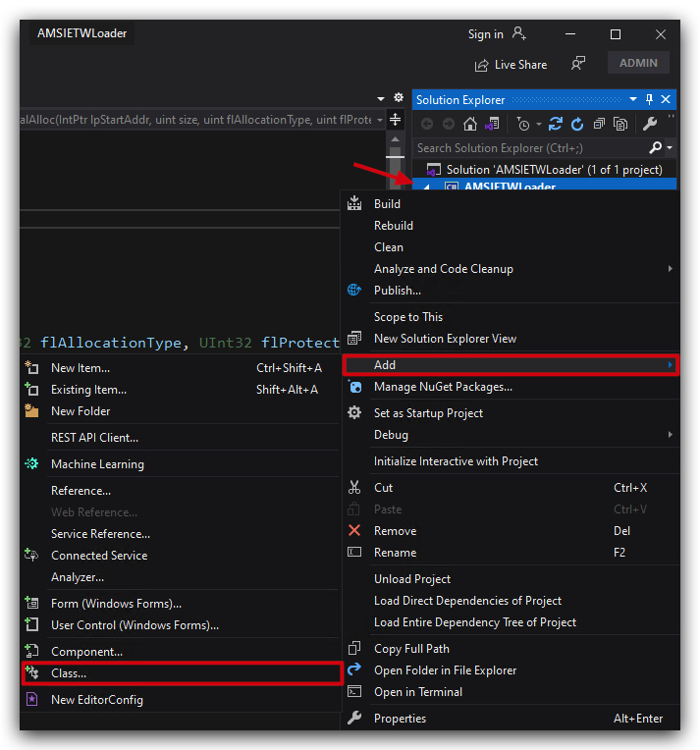Expand search options dropdown next to magnifier
Screen dimensions: 700x750
670,148
